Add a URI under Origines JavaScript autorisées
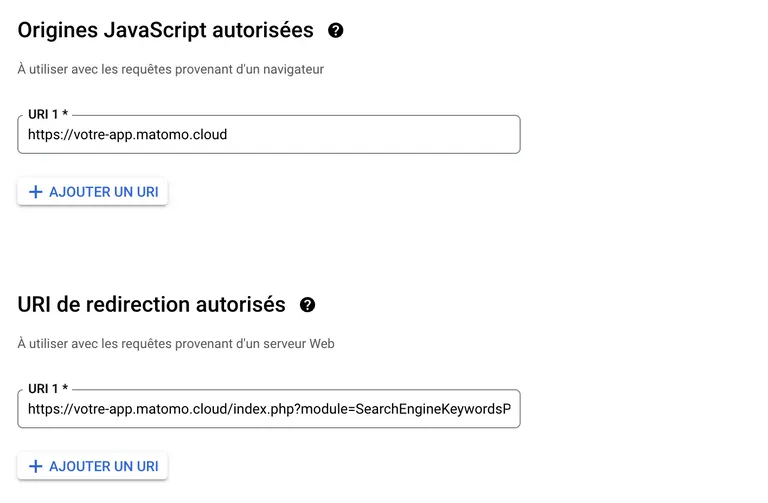 (x=93, y=192)
